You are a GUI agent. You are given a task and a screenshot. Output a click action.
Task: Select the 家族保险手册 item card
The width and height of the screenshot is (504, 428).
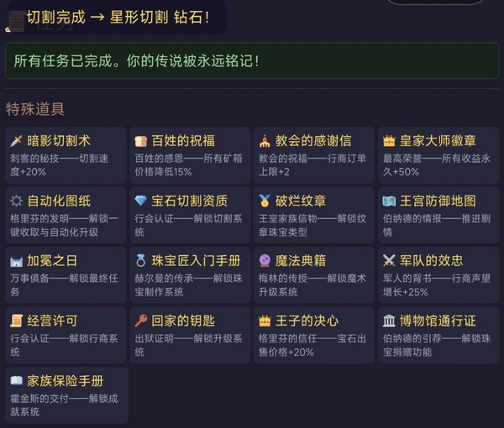(x=64, y=394)
